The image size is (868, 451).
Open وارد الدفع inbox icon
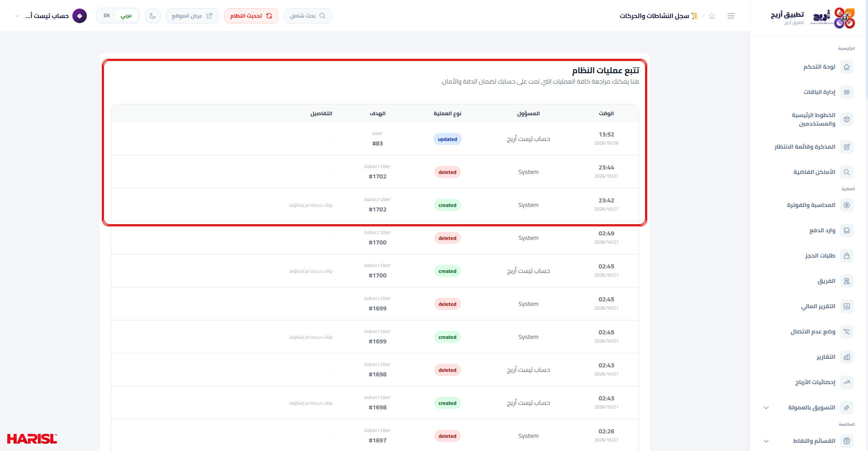click(846, 230)
